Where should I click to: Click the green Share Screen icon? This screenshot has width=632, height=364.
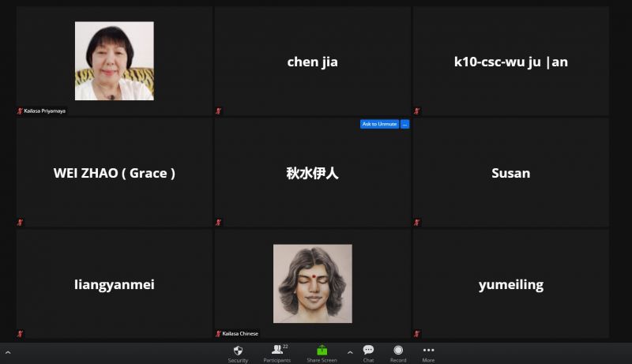(x=322, y=350)
